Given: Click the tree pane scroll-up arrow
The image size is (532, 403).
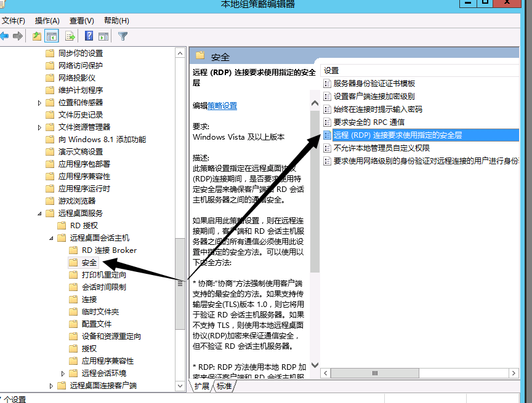Looking at the screenshot, I should pos(180,53).
